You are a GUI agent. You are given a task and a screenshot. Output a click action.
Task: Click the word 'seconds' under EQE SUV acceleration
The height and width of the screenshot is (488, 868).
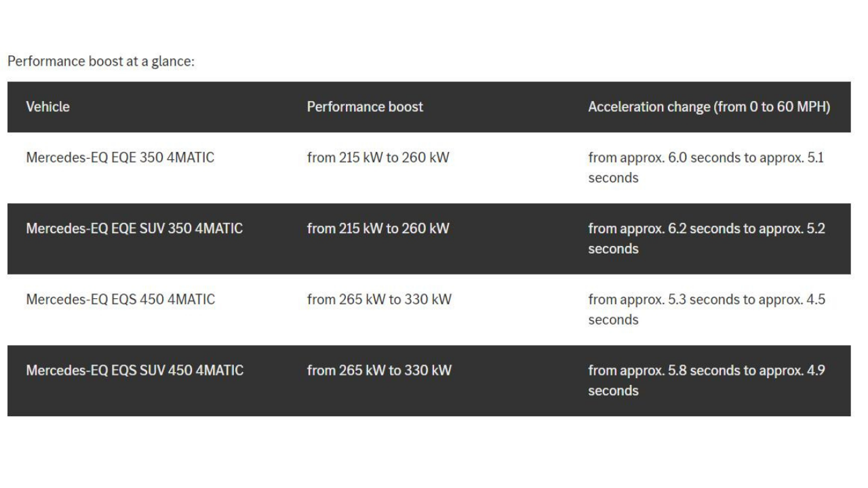coord(613,249)
